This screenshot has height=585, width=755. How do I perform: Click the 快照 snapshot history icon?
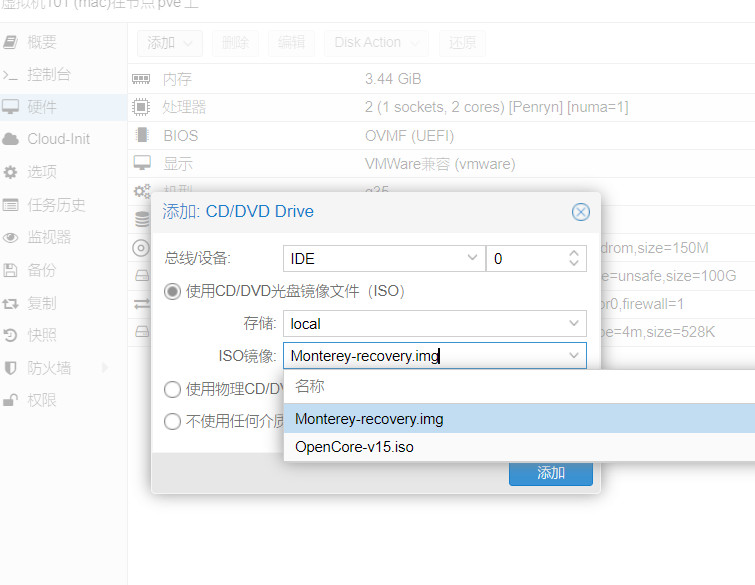point(11,335)
